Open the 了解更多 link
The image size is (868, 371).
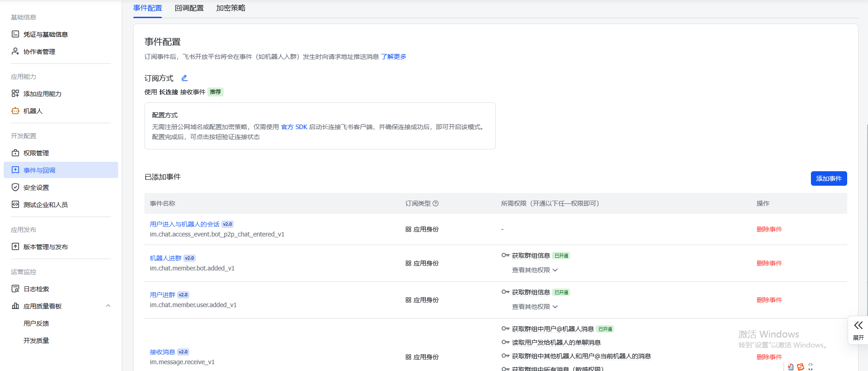pos(393,57)
